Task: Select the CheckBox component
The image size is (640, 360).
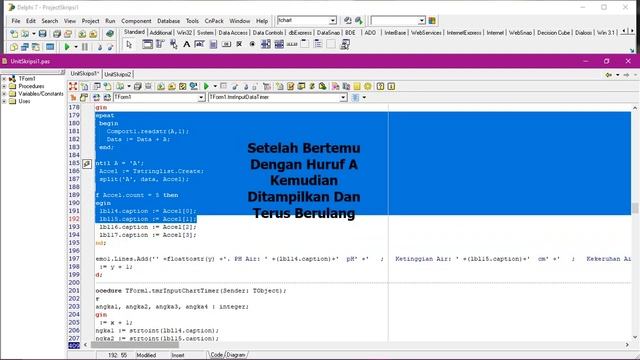Action: [239, 44]
